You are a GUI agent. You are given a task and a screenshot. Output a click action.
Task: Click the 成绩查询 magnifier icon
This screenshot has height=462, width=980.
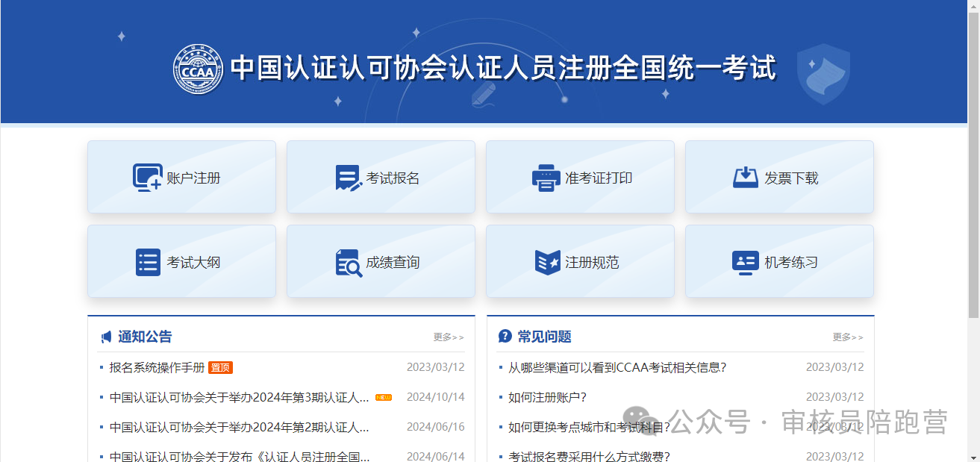click(349, 263)
